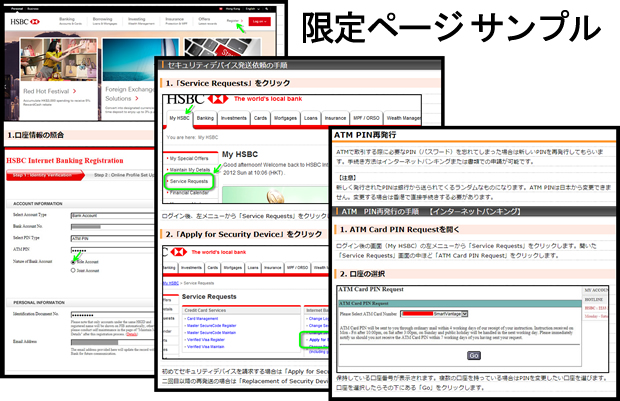Click the Card Management link
Viewport: 620px width, 401px height.
point(202,319)
